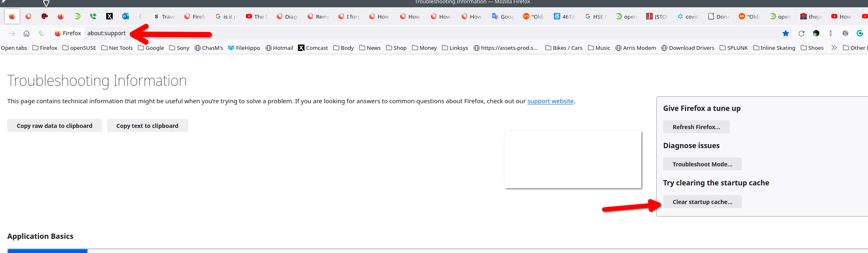Image resolution: width=868 pixels, height=253 pixels.
Task: Switch to the 'Trave' tab
Action: [x=165, y=17]
